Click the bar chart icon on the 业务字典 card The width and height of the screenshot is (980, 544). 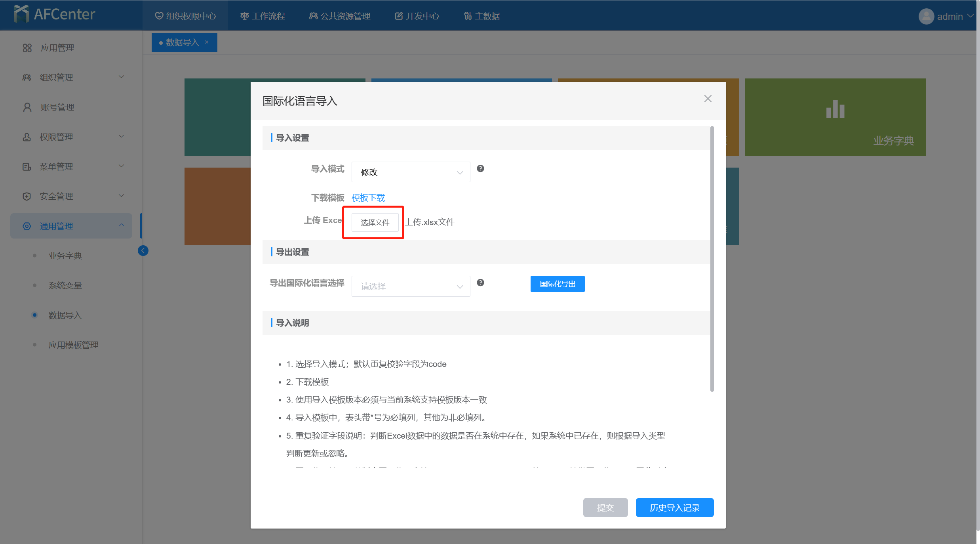click(835, 109)
